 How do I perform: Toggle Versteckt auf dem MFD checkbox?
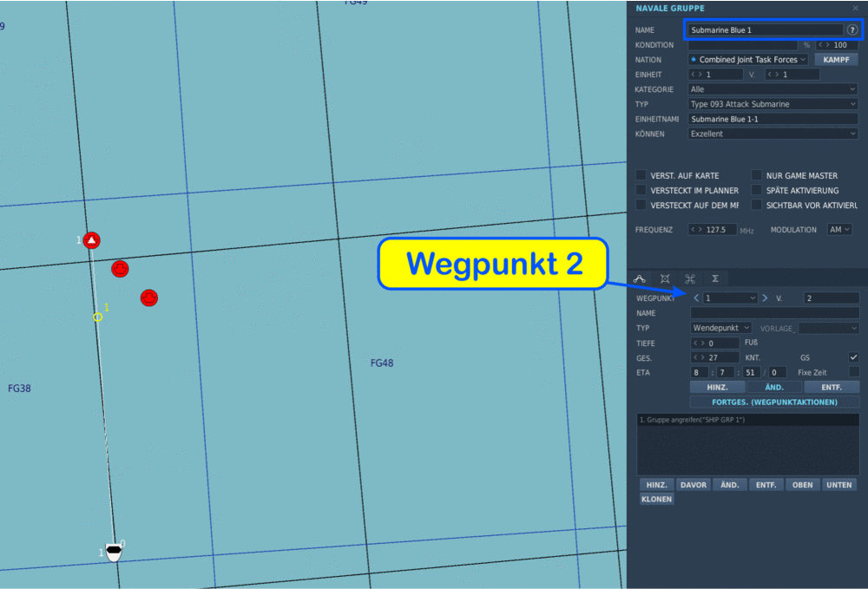click(x=641, y=206)
